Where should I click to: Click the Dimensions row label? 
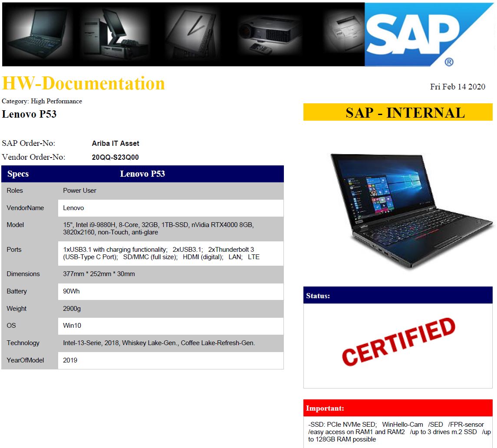[x=23, y=274]
